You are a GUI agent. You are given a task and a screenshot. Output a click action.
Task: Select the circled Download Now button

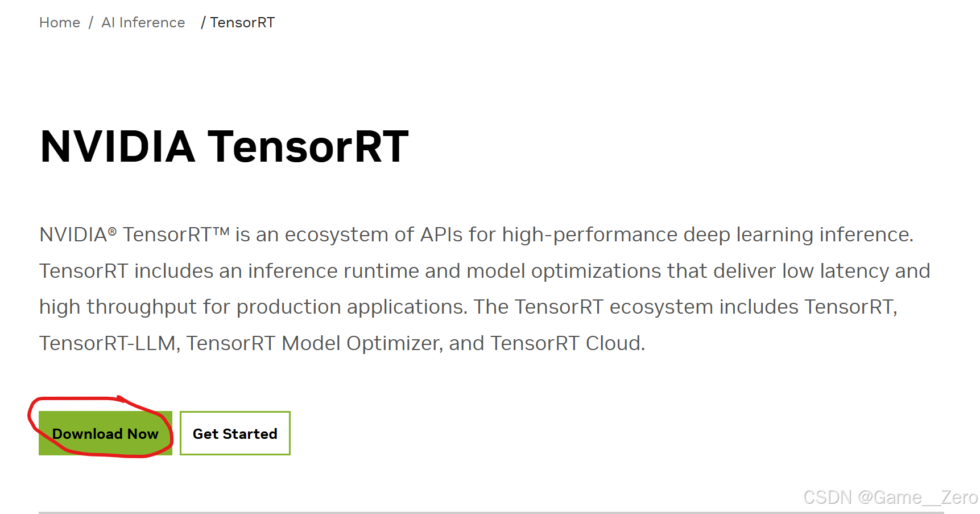point(105,433)
